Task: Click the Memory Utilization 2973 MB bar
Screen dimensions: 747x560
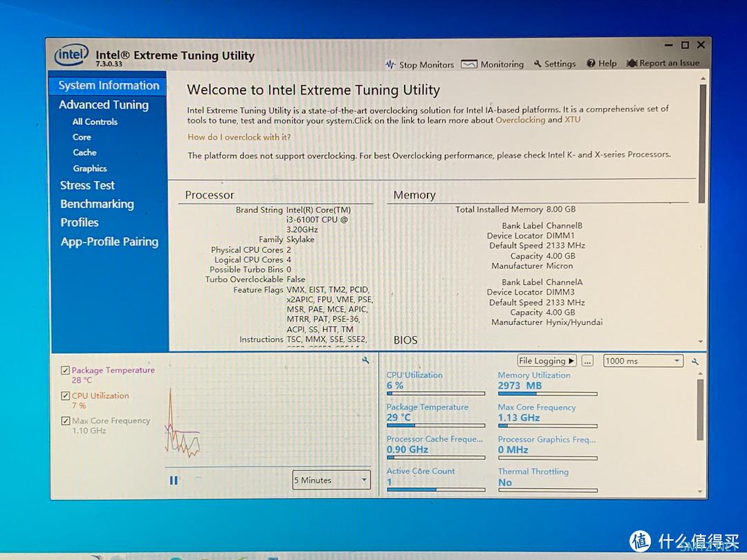Action: pyautogui.click(x=547, y=394)
